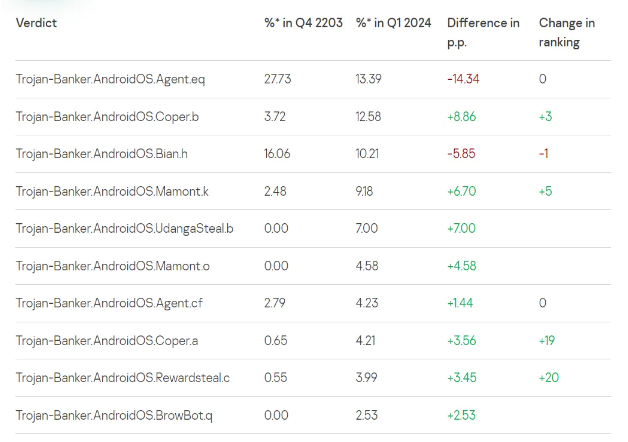628x442 pixels.
Task: Select the Trojan-Banker.AndroidOS.BrowBot.q entry
Action: point(115,415)
